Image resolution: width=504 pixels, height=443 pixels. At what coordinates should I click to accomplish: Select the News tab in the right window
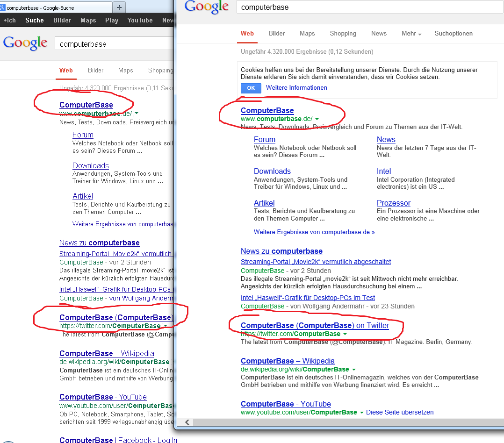pyautogui.click(x=379, y=33)
